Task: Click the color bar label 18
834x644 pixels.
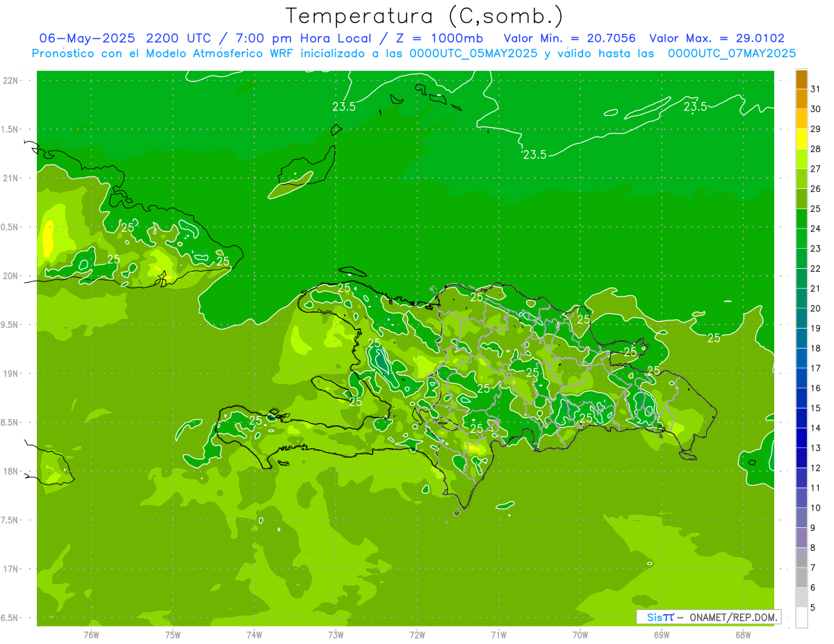Action: 816,348
